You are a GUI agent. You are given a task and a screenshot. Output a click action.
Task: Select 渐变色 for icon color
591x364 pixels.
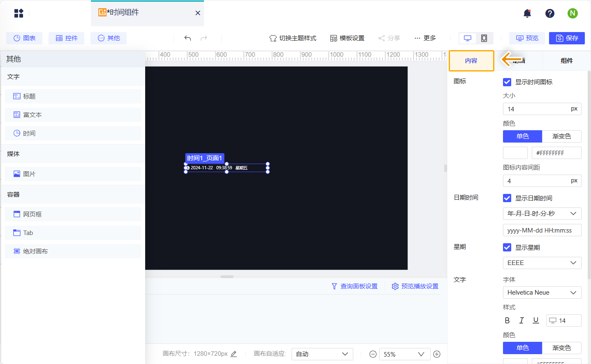562,136
